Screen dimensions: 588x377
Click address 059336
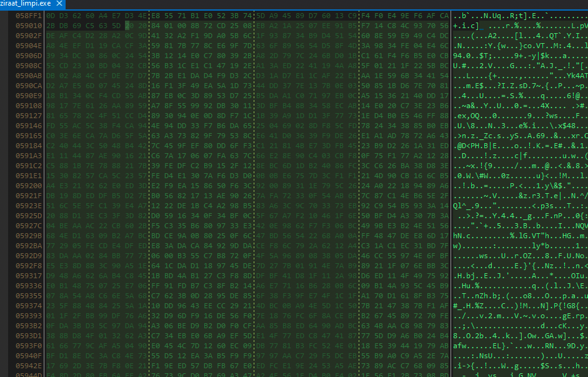tap(29, 286)
